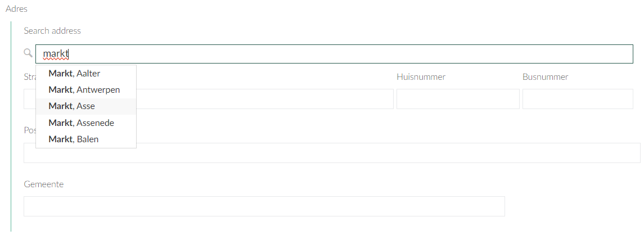This screenshot has width=644, height=235.
Task: Click the "Busnummer" label text
Action: 545,77
